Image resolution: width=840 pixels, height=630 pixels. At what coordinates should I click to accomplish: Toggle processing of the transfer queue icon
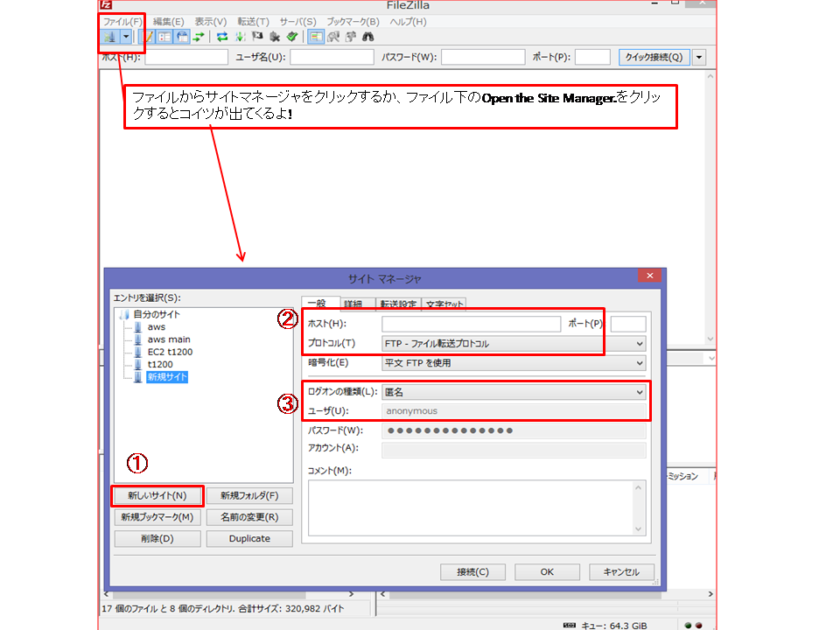click(240, 37)
